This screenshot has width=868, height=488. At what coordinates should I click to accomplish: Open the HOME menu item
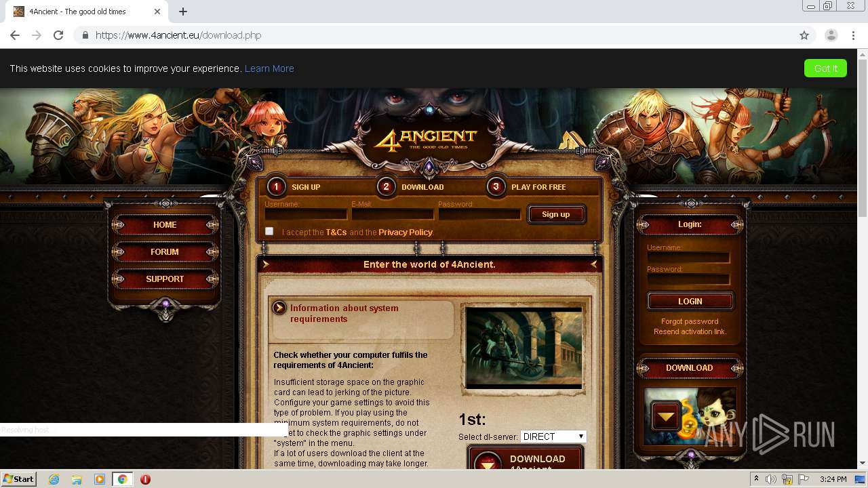(165, 224)
